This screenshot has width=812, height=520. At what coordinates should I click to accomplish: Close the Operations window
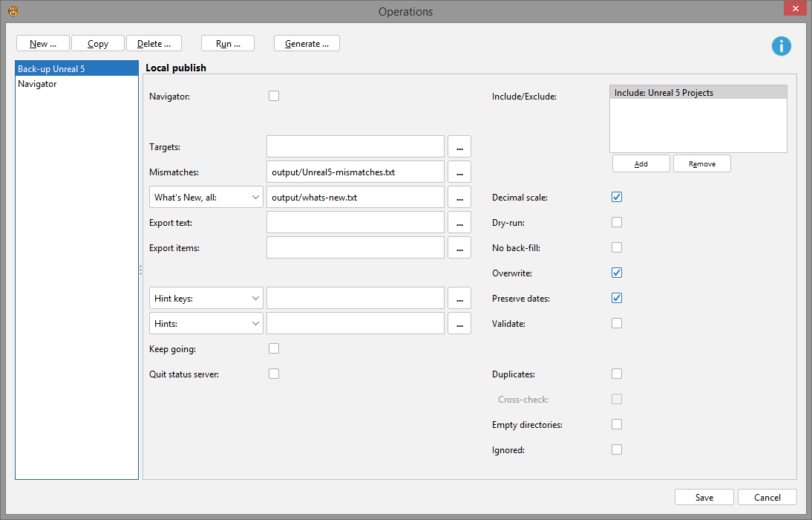795,8
